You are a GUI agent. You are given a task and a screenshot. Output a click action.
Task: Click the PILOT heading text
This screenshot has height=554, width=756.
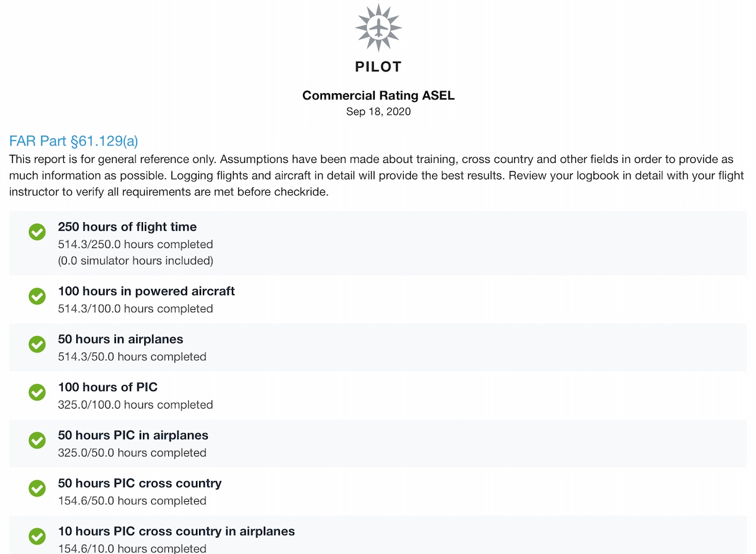pyautogui.click(x=378, y=67)
